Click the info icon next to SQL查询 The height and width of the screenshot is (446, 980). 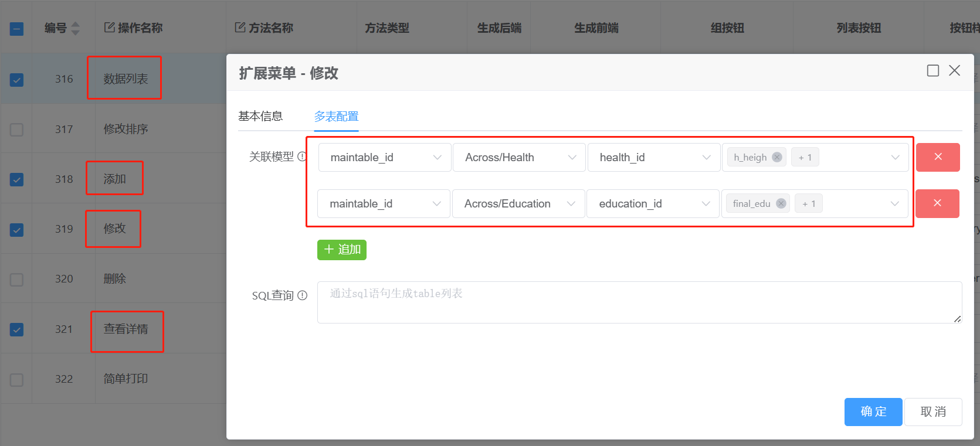(303, 295)
